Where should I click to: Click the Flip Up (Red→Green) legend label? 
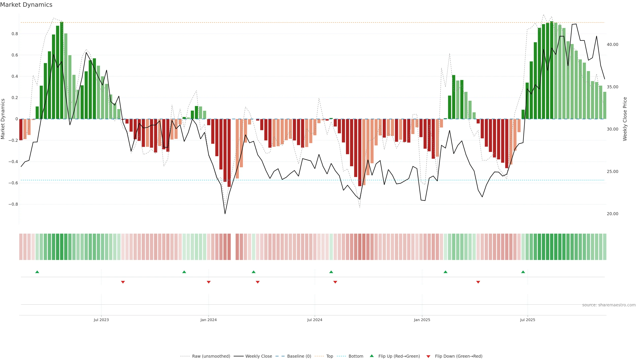click(x=399, y=356)
